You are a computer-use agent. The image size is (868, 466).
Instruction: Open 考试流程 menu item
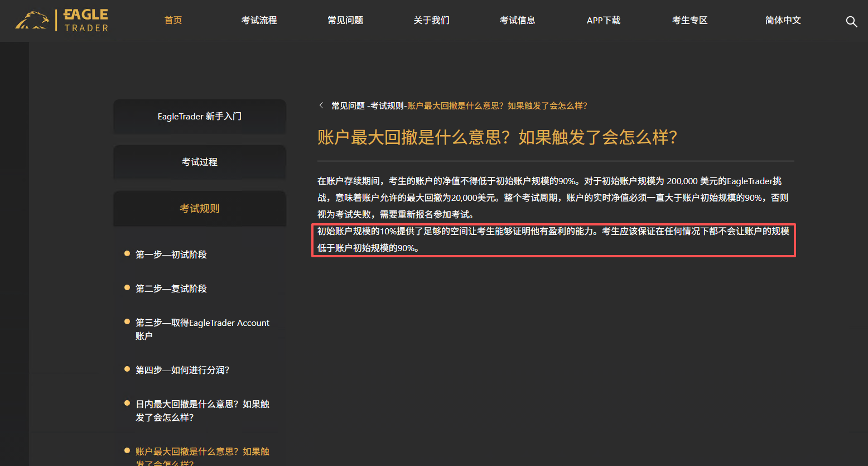point(259,20)
